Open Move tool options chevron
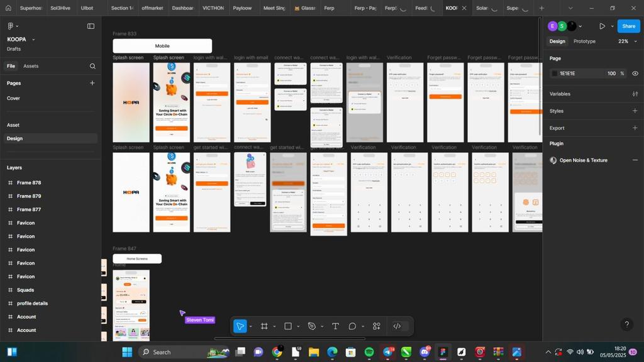The image size is (644, 362). tap(250, 327)
